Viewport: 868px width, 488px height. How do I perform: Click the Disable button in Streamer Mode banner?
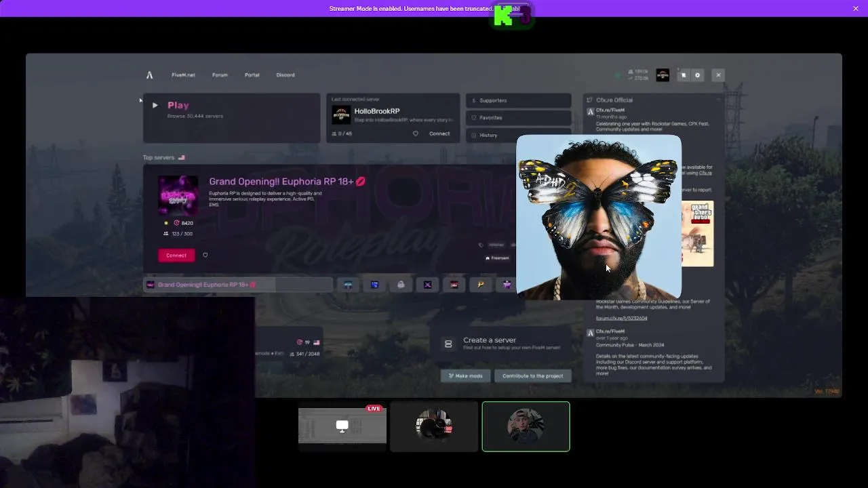[513, 9]
